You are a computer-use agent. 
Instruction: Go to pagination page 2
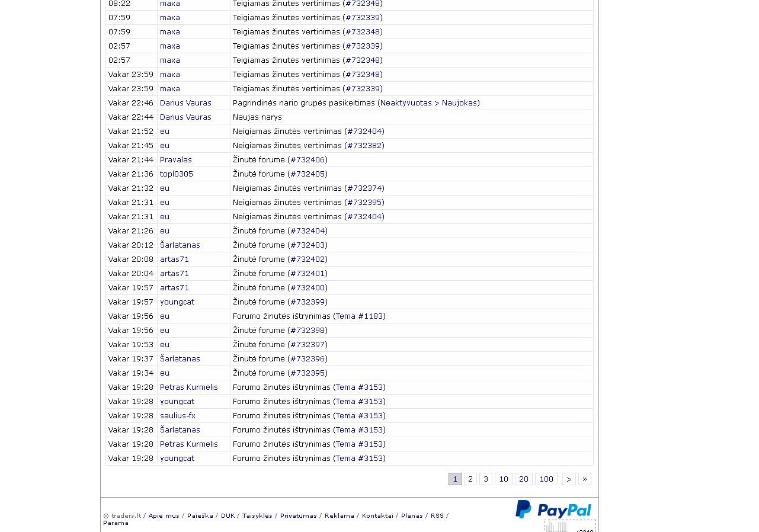click(470, 479)
